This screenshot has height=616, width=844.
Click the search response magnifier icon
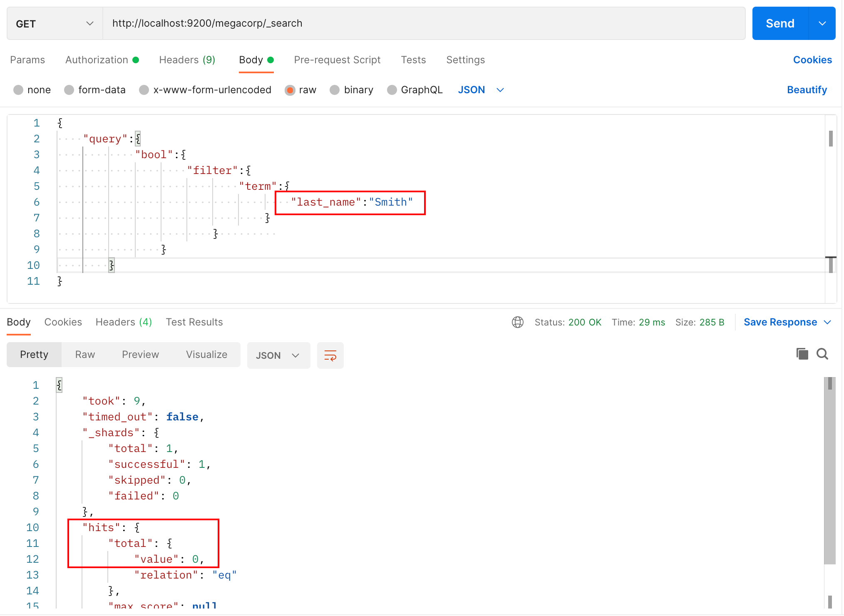[822, 354]
